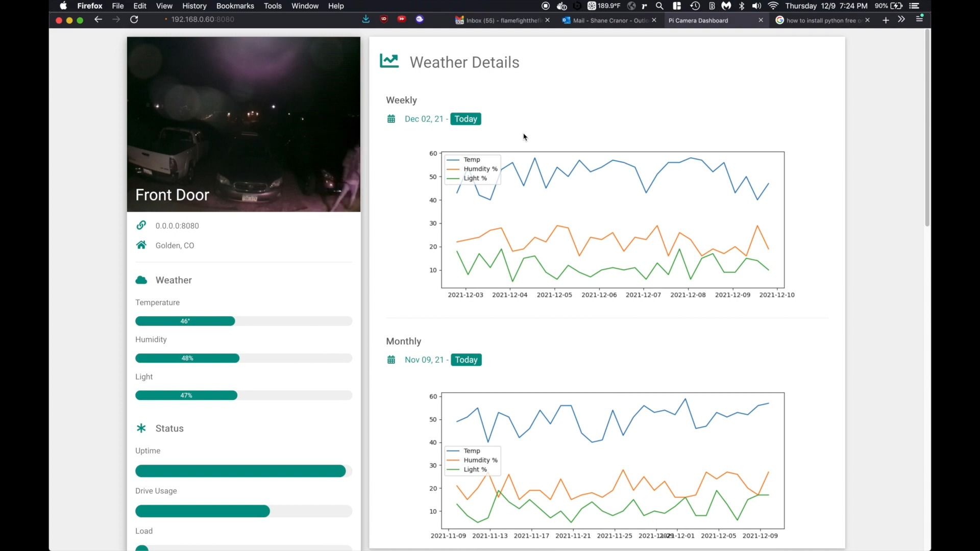This screenshot has height=551, width=980.
Task: Click the Weather Details chart icon
Action: 389,61
